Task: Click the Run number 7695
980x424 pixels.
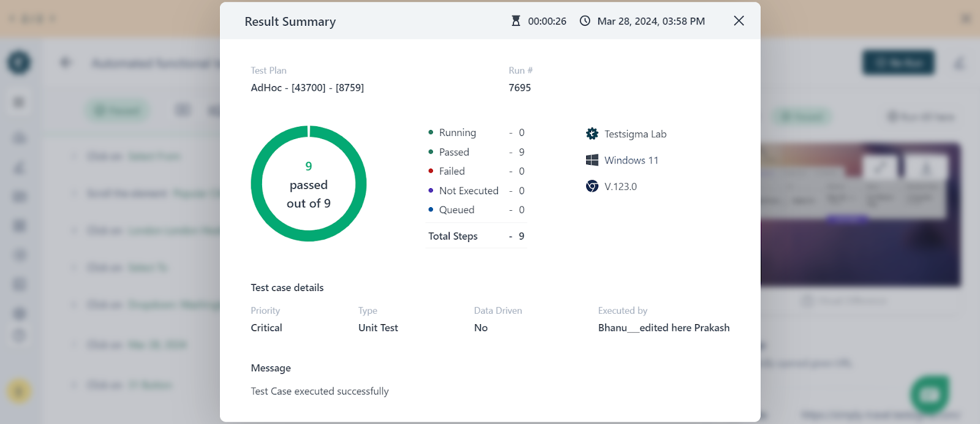Action: point(519,88)
